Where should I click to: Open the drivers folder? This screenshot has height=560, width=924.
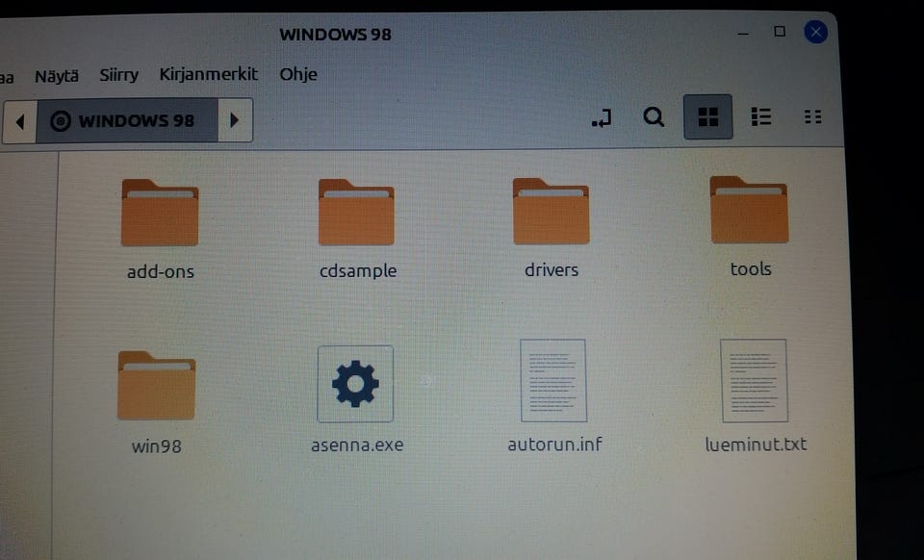pyautogui.click(x=551, y=211)
